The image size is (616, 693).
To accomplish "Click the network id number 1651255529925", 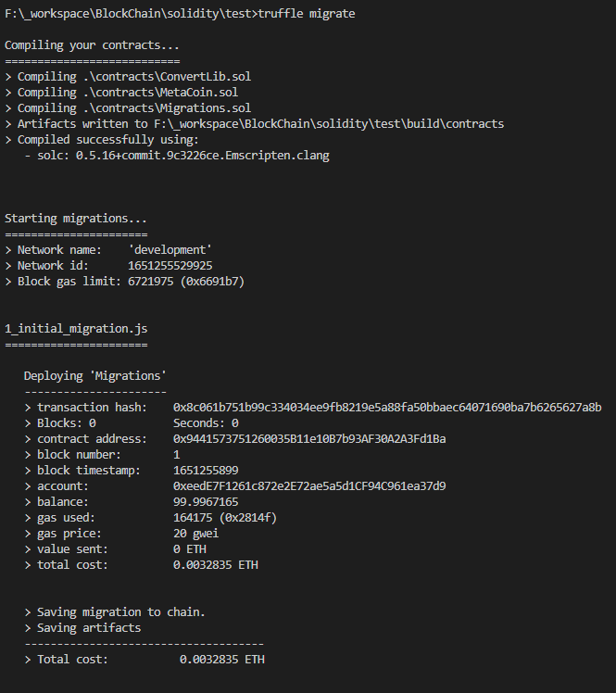I will coord(170,266).
